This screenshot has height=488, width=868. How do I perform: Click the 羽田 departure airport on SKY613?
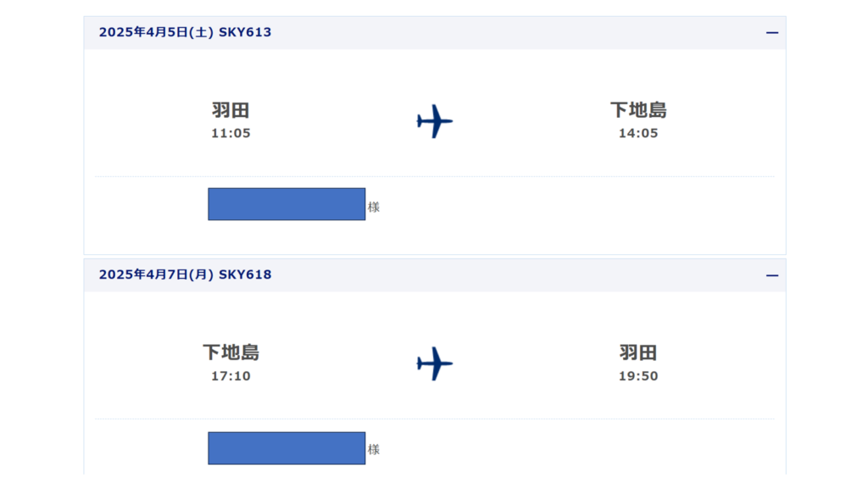point(231,109)
